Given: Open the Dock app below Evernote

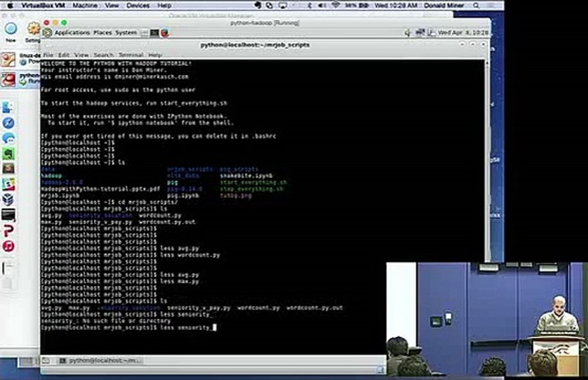Looking at the screenshot, I should tap(8, 169).
